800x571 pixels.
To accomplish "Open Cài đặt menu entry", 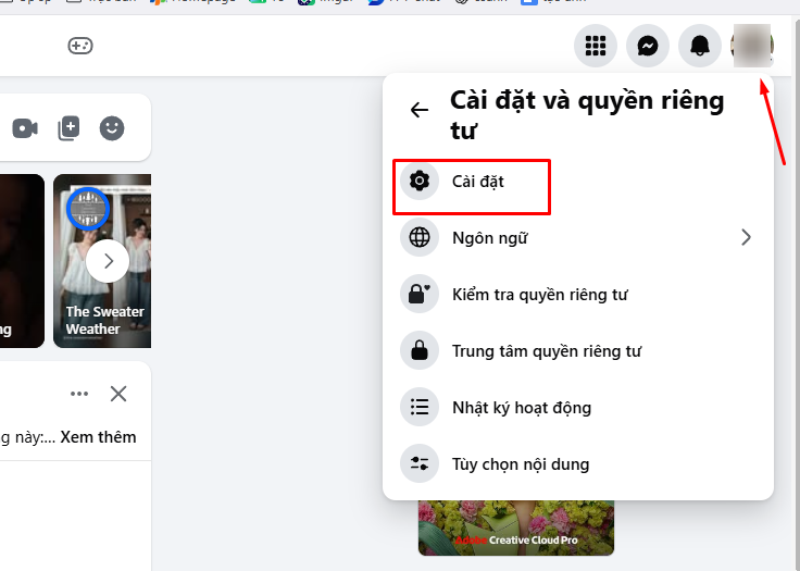I will tap(578, 181).
